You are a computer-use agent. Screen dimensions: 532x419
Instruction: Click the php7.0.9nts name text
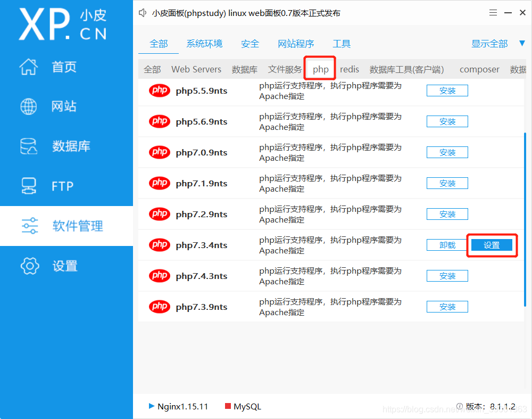click(202, 152)
